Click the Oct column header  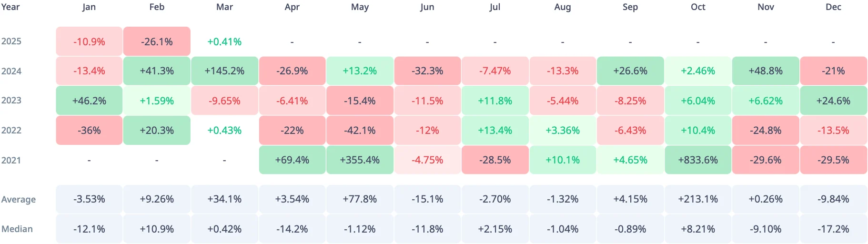(698, 7)
